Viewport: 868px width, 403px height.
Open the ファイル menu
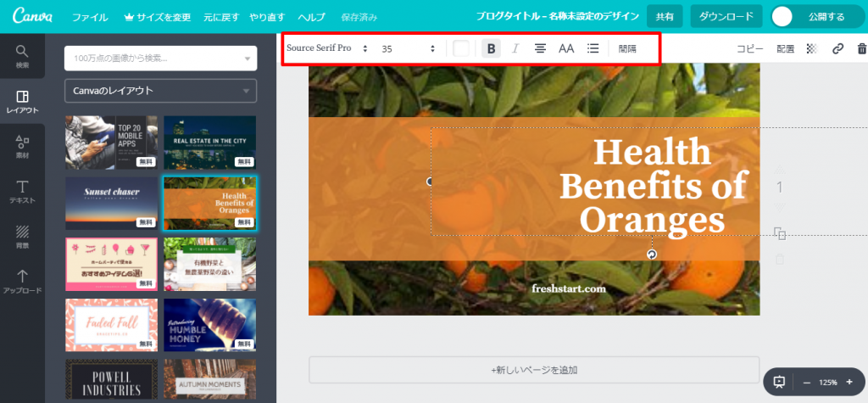click(x=90, y=17)
